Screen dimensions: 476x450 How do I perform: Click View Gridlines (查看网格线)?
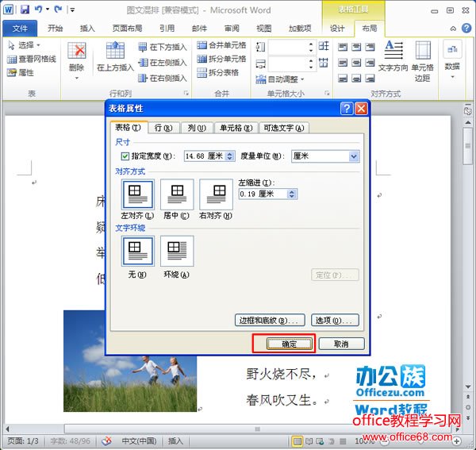(32, 59)
